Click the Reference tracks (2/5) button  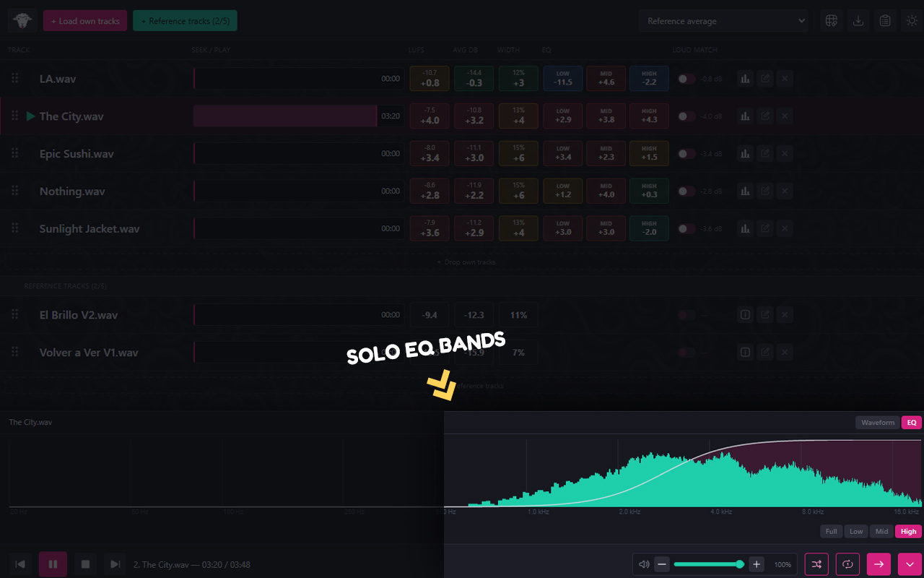pos(185,21)
